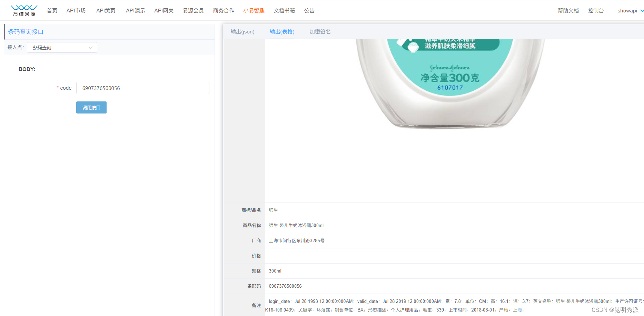
Task: Select barcode value 6907376500056 in table
Action: (285, 286)
